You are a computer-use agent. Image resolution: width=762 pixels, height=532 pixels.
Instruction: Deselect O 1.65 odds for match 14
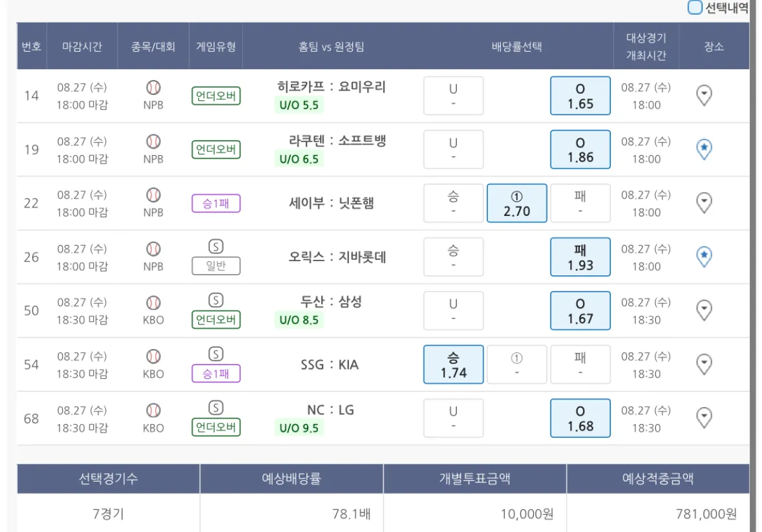[x=580, y=96]
